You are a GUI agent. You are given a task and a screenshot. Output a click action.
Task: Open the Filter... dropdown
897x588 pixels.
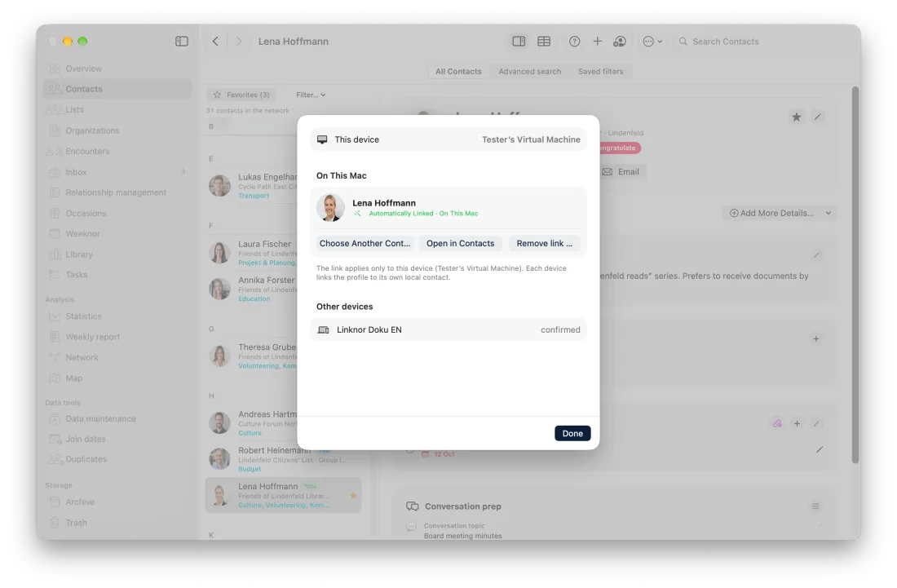pos(311,95)
